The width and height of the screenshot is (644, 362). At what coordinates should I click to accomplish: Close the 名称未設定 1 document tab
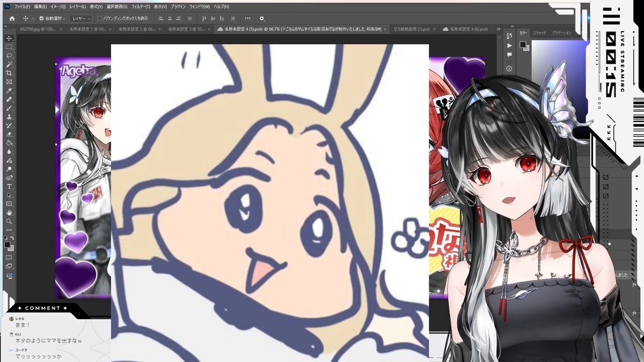tap(111, 29)
